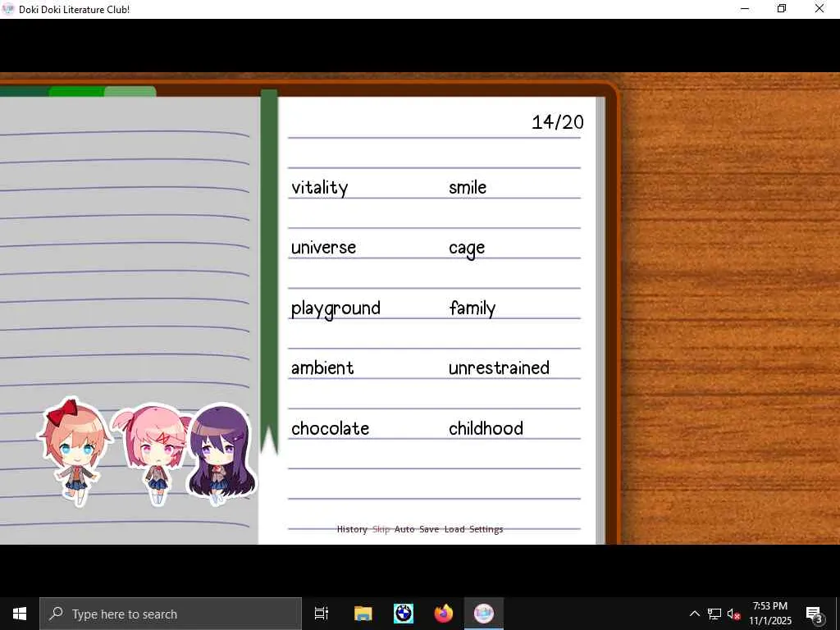Click the 14/20 word progress counter

(x=558, y=122)
